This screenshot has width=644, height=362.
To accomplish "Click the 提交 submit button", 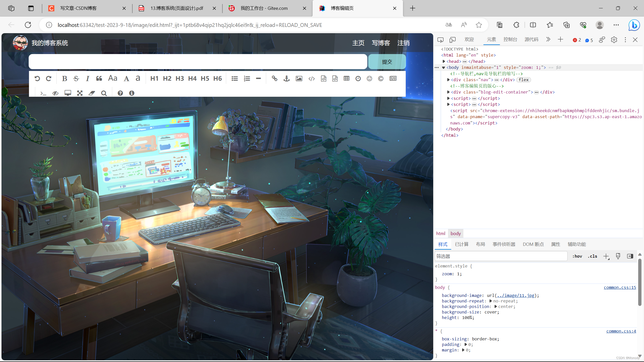I will [x=387, y=62].
